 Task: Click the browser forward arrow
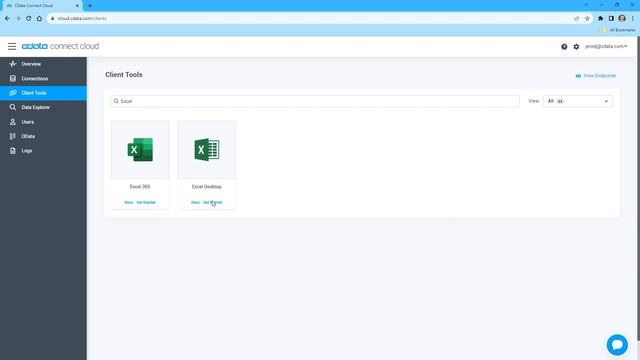click(18, 18)
